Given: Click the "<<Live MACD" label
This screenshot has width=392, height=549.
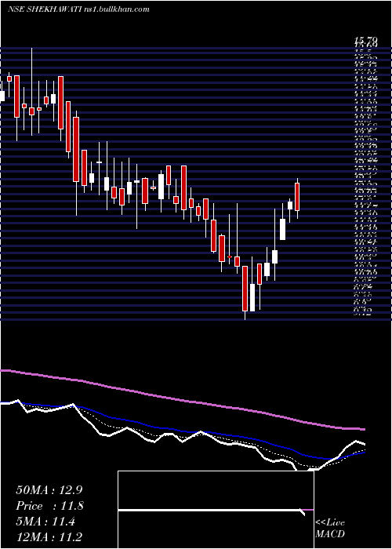Looking at the screenshot, I should [x=330, y=529].
